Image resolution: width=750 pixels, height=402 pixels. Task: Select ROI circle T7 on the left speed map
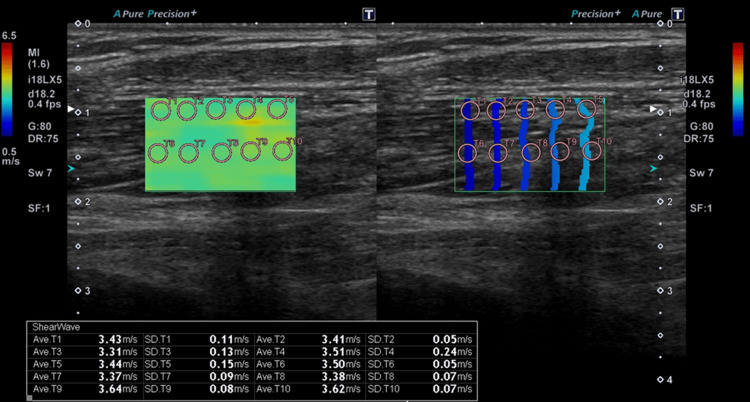(x=188, y=153)
